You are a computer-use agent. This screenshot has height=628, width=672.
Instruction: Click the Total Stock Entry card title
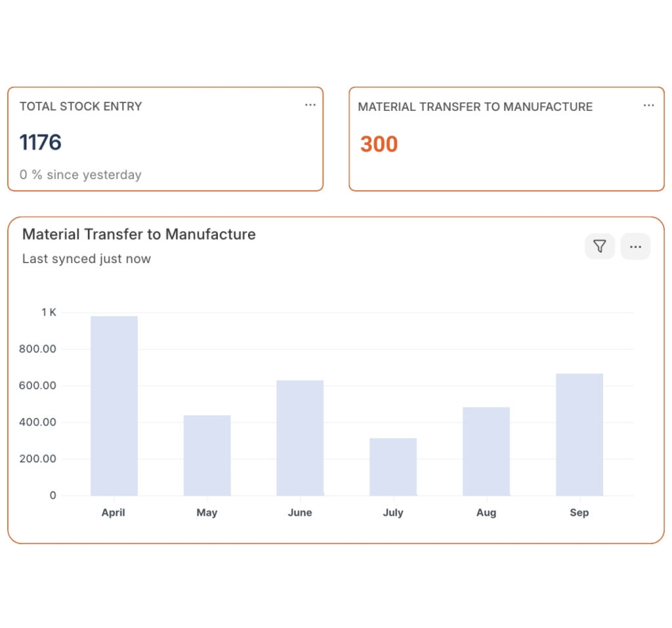coord(81,106)
